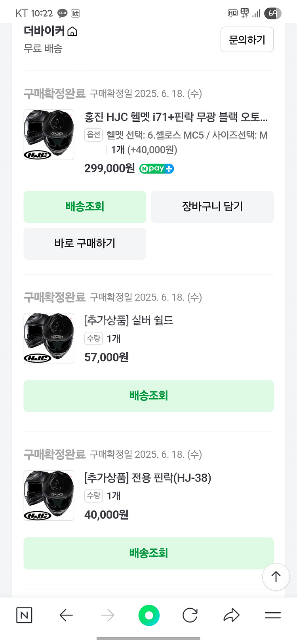Tap the Npay plus badge
Screen dimensions: 297x644
pos(156,168)
